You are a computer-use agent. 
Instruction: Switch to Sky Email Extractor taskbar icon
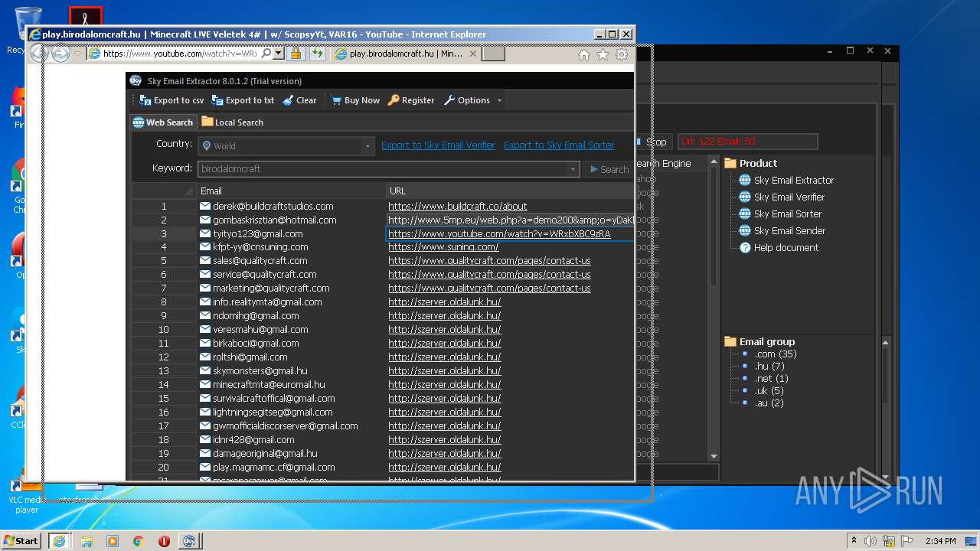coord(189,540)
